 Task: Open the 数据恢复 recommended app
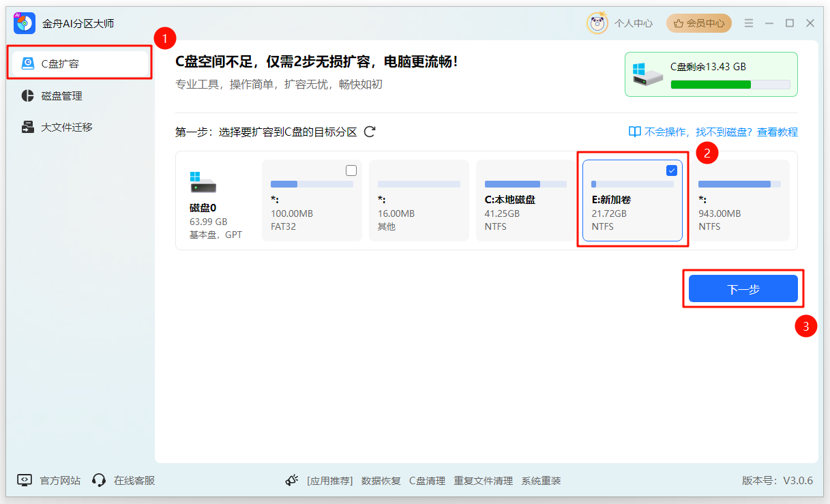point(381,481)
